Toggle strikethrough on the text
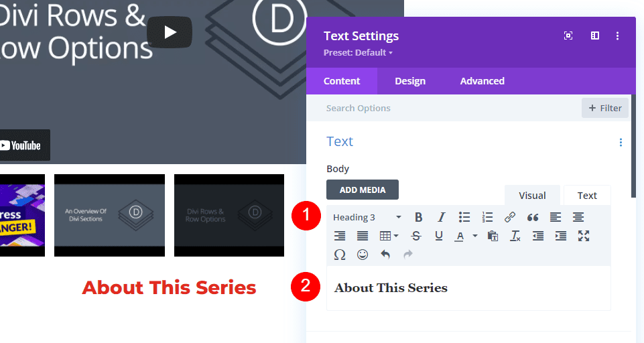Viewport: 644px width, 343px height. pos(416,236)
